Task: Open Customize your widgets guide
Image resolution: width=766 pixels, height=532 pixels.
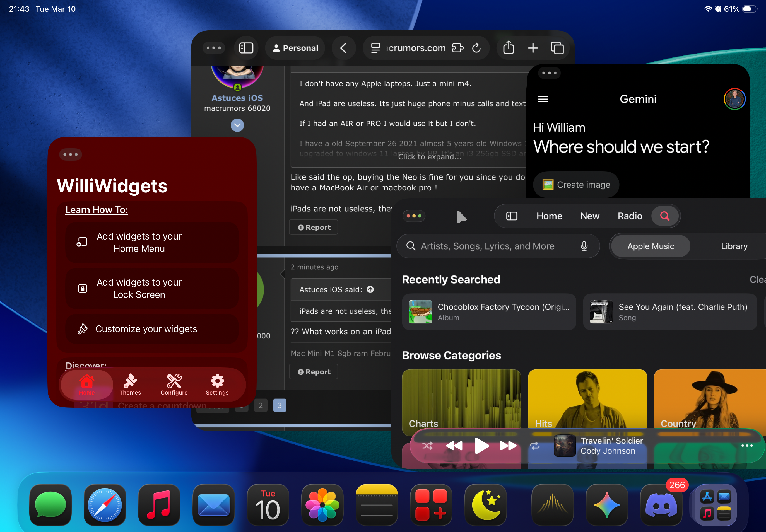Action: 152,329
